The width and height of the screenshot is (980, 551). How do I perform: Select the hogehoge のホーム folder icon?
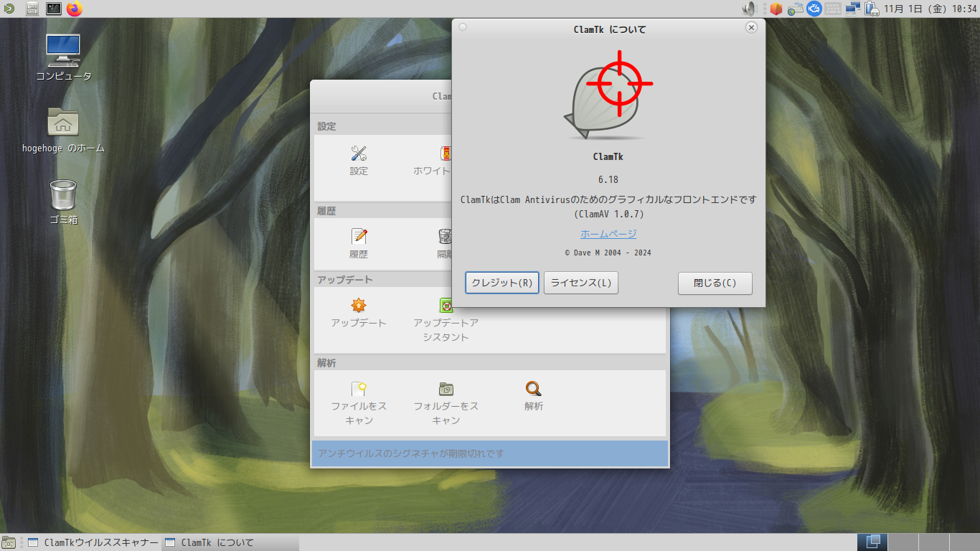click(x=63, y=130)
